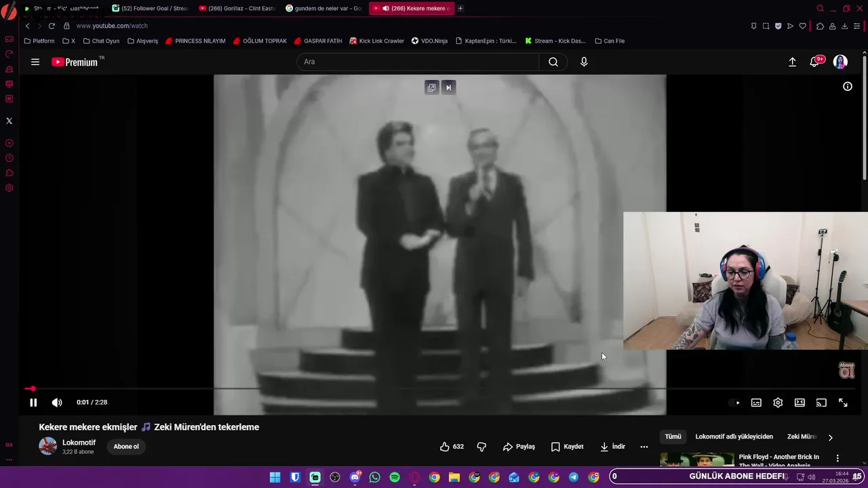
Task: Select the Zeki Müren filter chip
Action: pyautogui.click(x=802, y=436)
